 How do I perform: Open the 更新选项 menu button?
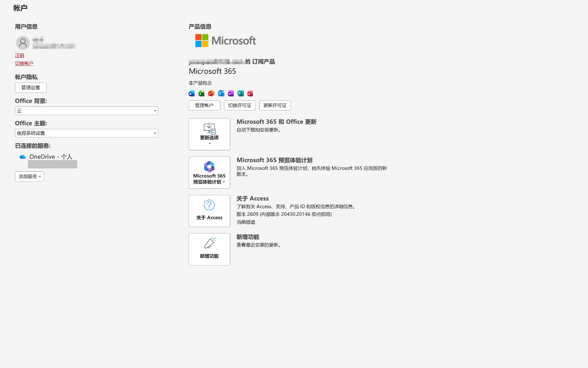click(x=209, y=134)
